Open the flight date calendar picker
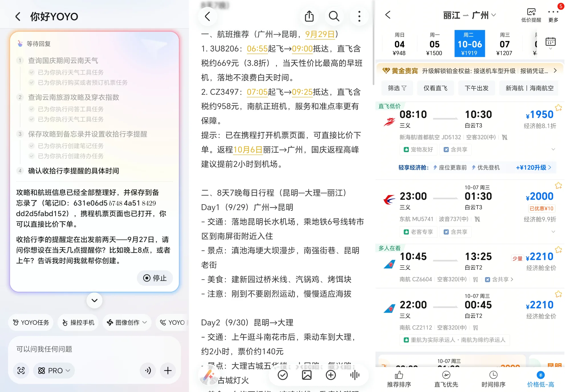This screenshot has width=565, height=392. tap(550, 43)
